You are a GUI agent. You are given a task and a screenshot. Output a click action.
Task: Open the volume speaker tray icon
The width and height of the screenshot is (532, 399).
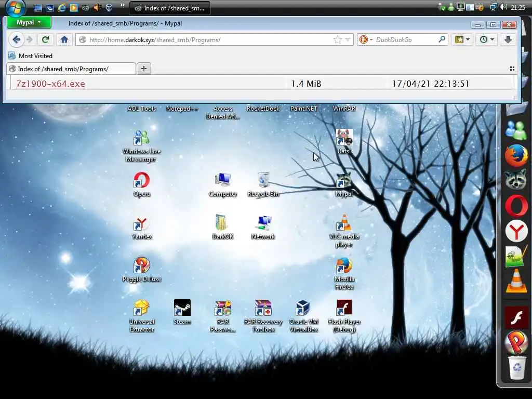tap(503, 7)
